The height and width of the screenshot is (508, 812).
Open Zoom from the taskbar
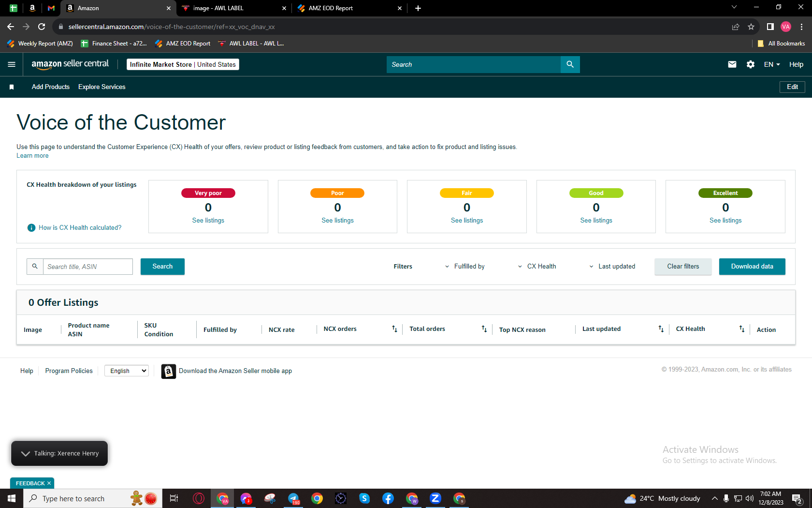(x=435, y=498)
